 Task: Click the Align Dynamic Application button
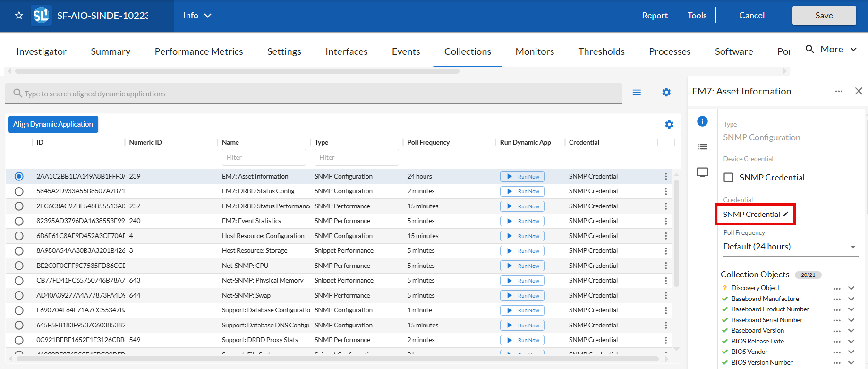[53, 124]
